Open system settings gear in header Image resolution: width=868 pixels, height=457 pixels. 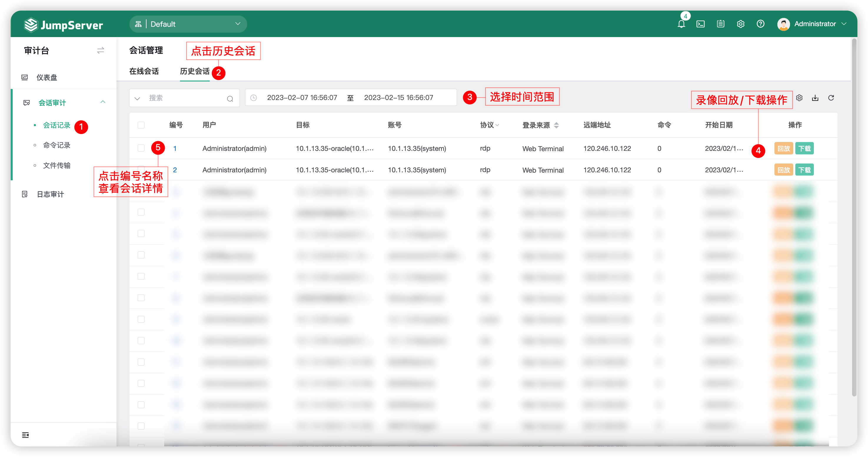[740, 24]
